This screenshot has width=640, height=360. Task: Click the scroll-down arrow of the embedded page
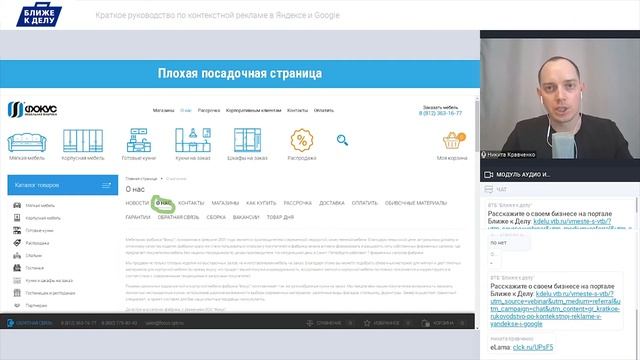477,327
